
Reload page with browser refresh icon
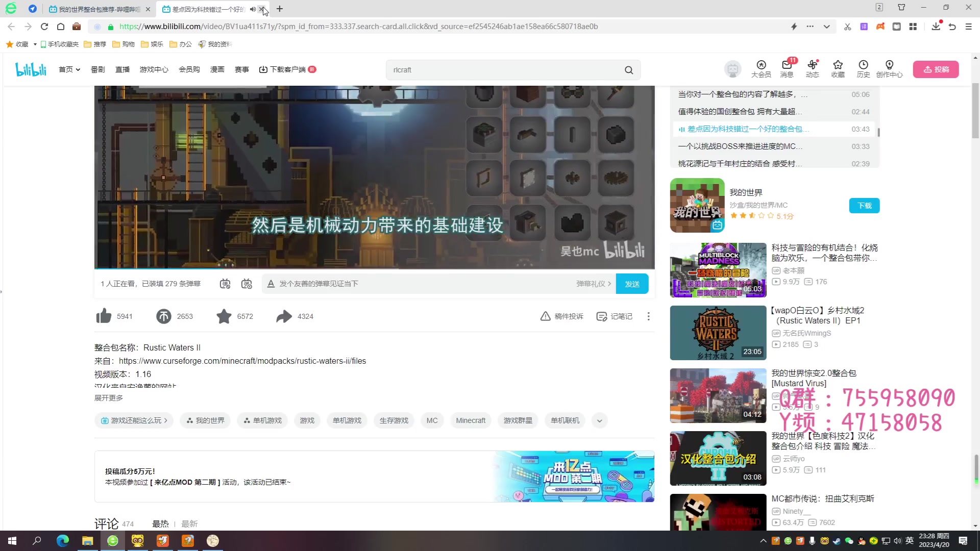pyautogui.click(x=44, y=27)
